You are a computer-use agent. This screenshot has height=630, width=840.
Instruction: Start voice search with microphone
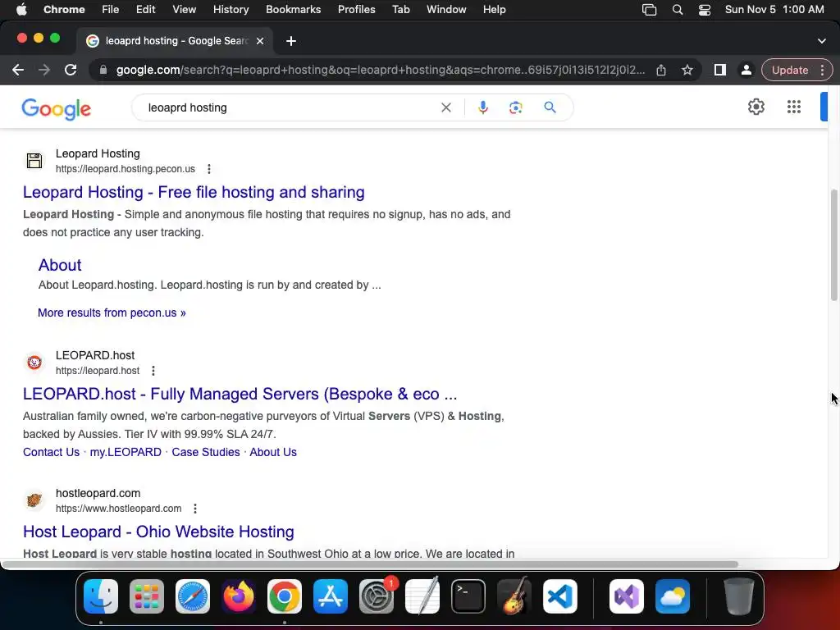pos(482,107)
